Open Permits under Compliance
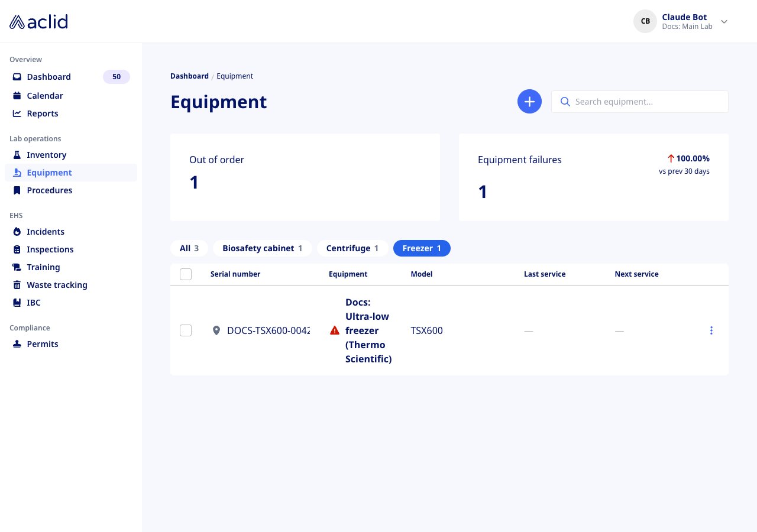The image size is (757, 532). point(71,344)
